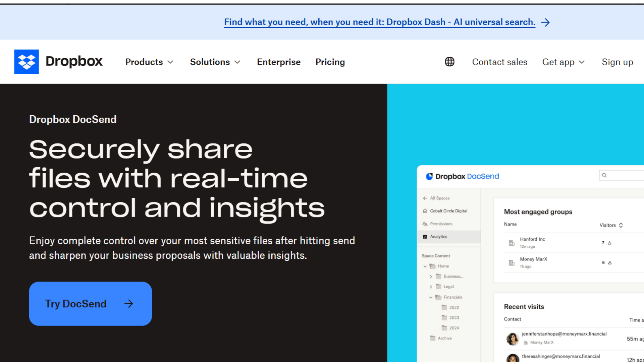The height and width of the screenshot is (362, 644).
Task: Click the visitor person icon next to 7
Action: (609, 243)
